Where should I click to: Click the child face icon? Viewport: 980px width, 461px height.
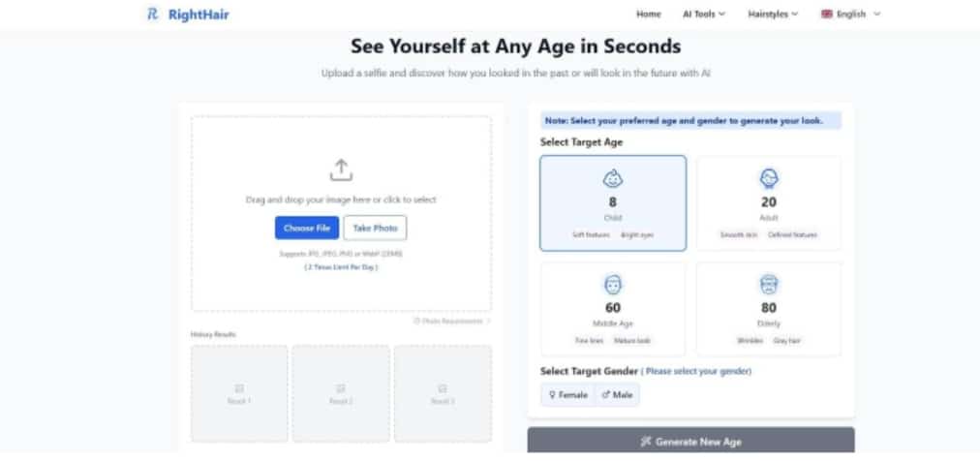[x=613, y=178]
